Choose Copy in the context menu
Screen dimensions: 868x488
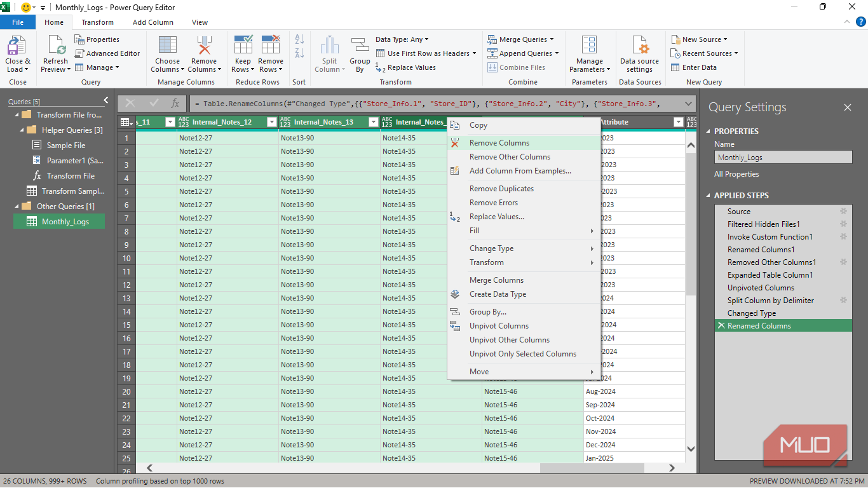pyautogui.click(x=524, y=125)
